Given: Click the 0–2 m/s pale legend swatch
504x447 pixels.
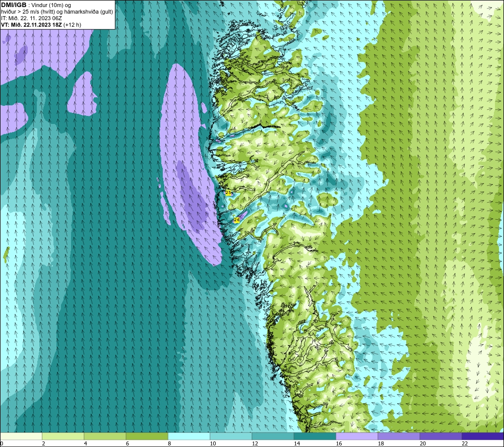Looking at the screenshot, I should 21,436.
